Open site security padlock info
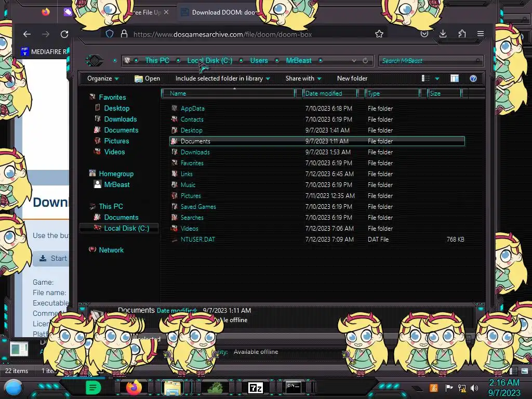Viewport: 532px width, 399px height. point(124,34)
